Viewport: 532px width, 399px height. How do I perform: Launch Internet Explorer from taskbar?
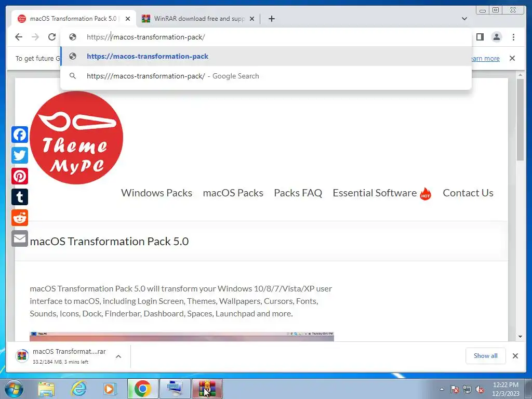pyautogui.click(x=79, y=389)
